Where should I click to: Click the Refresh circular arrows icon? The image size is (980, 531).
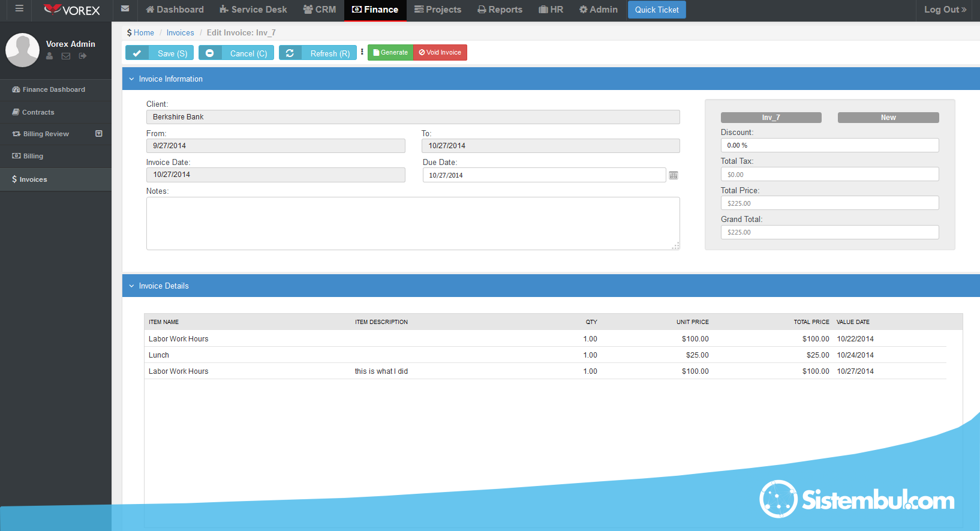pyautogui.click(x=290, y=53)
